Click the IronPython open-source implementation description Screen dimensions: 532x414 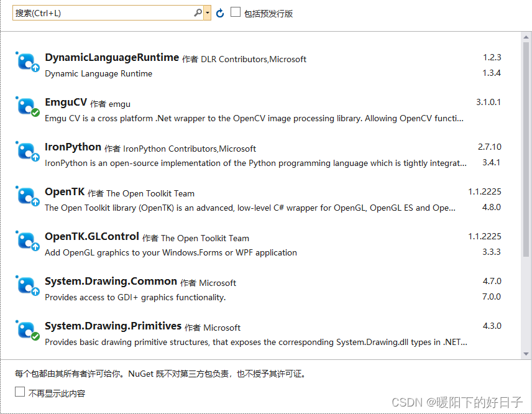tap(256, 163)
